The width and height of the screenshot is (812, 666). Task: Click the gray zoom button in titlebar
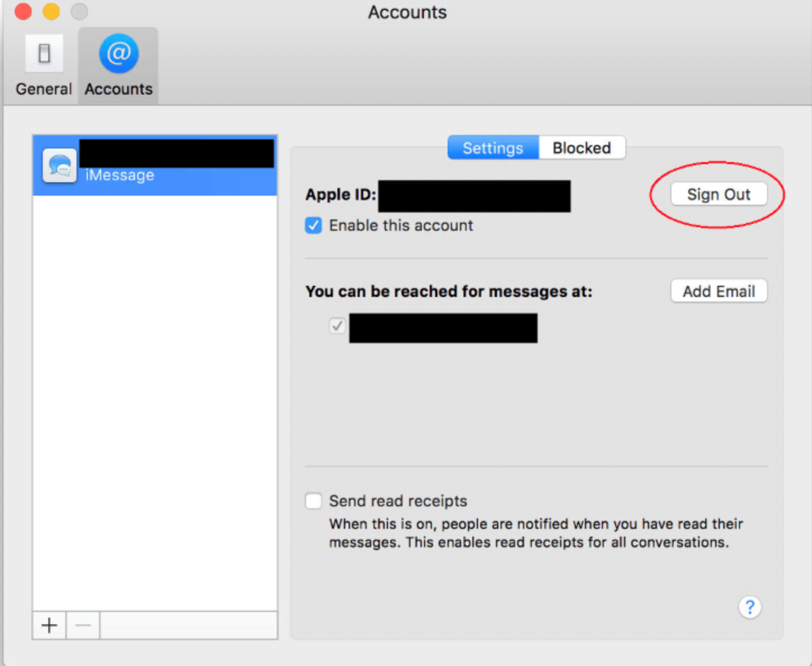pyautogui.click(x=79, y=11)
